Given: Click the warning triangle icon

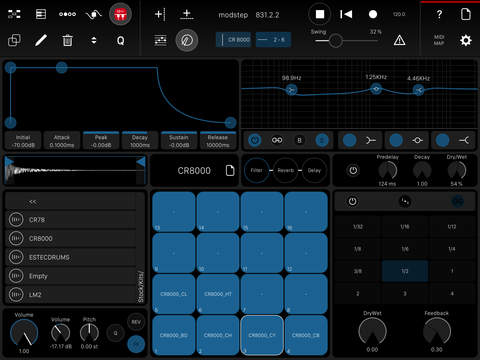Looking at the screenshot, I should (x=399, y=40).
